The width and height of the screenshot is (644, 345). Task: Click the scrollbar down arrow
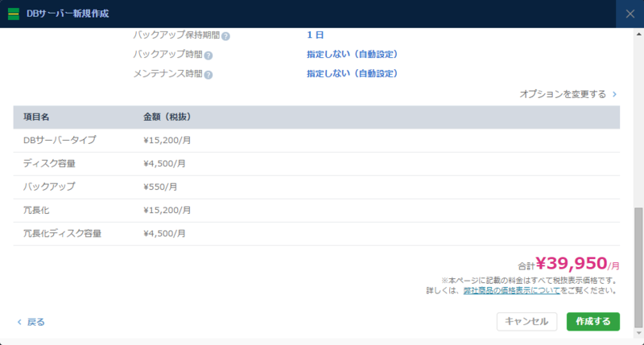(638, 333)
